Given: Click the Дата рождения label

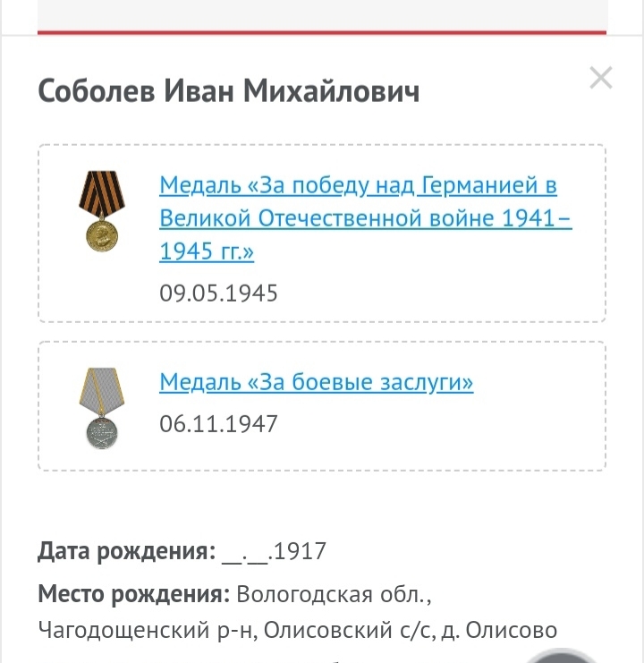Looking at the screenshot, I should point(127,551).
